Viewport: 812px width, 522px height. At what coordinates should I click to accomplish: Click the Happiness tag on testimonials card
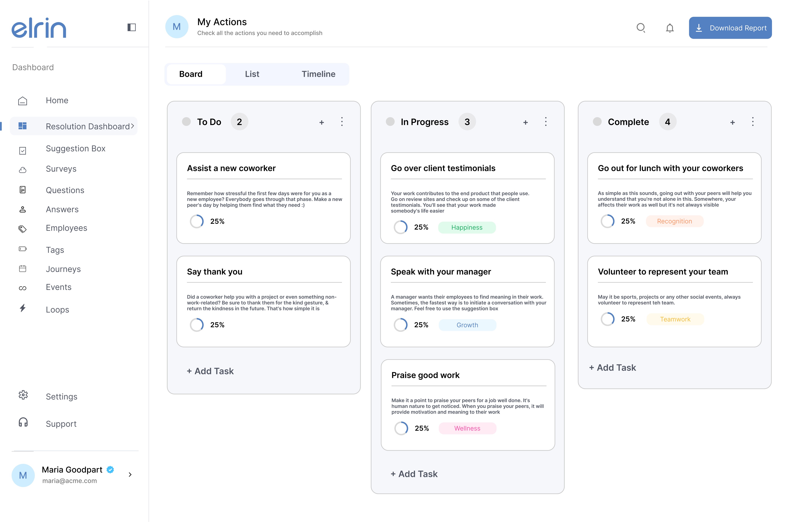click(466, 227)
